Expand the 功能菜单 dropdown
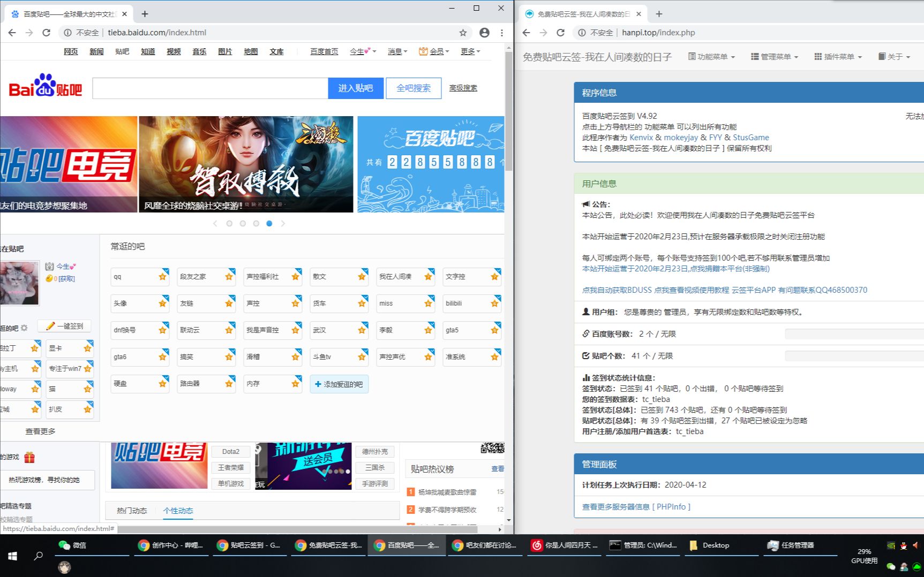The image size is (924, 577). pos(711,57)
